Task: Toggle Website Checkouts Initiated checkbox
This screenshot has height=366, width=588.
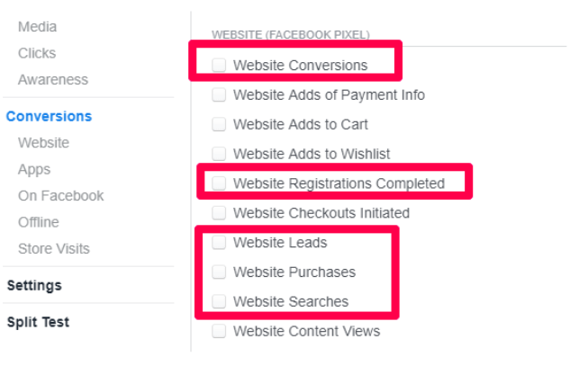Action: pos(219,213)
